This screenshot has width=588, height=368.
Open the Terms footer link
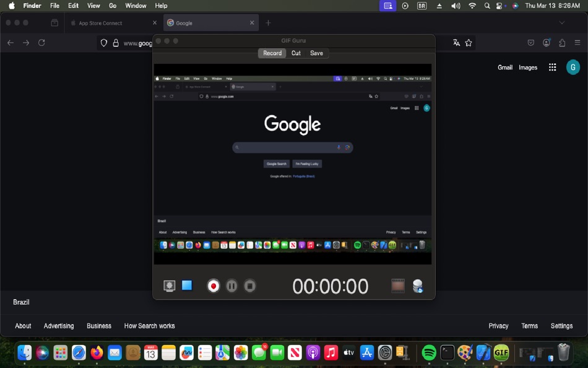(529, 326)
